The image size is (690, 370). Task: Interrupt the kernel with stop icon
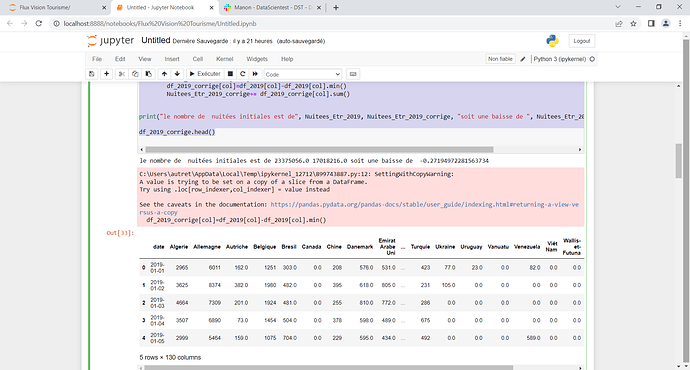[x=230, y=74]
